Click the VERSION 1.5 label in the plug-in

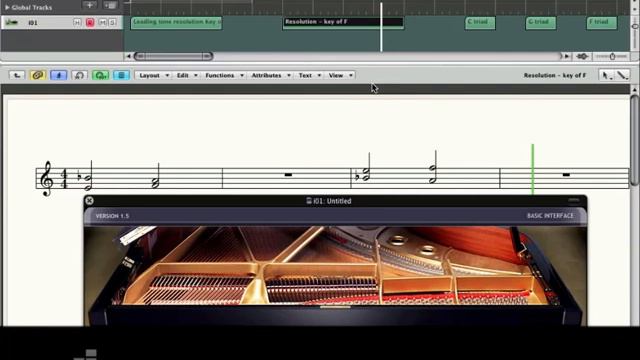(x=112, y=216)
